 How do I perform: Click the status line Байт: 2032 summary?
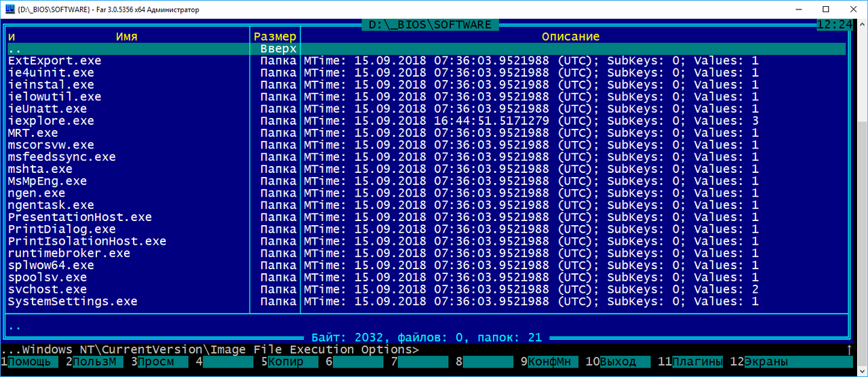[427, 338]
